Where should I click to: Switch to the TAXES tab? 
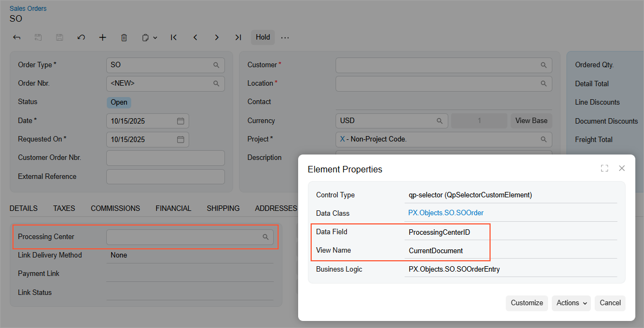(x=64, y=209)
